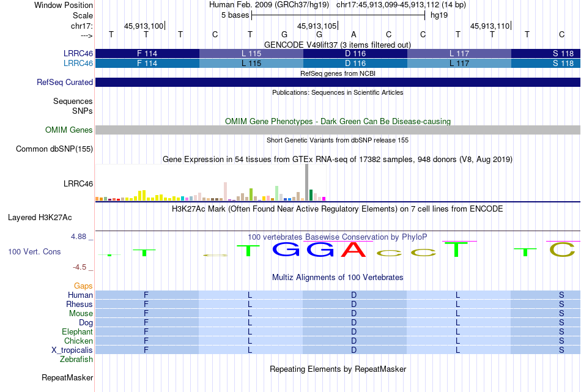Click S 118 codon in light blue transcript

[546, 64]
